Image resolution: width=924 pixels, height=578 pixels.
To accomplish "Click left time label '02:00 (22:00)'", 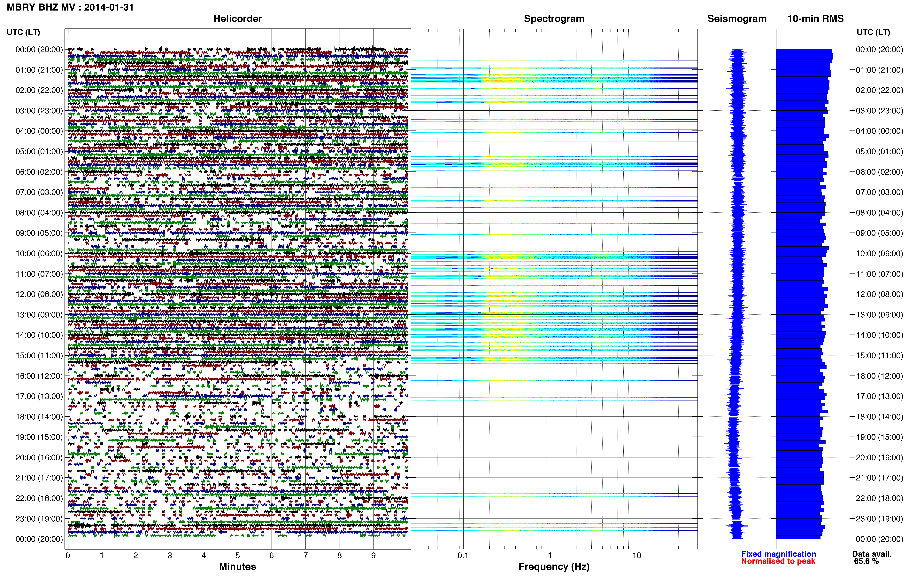I will tap(39, 90).
